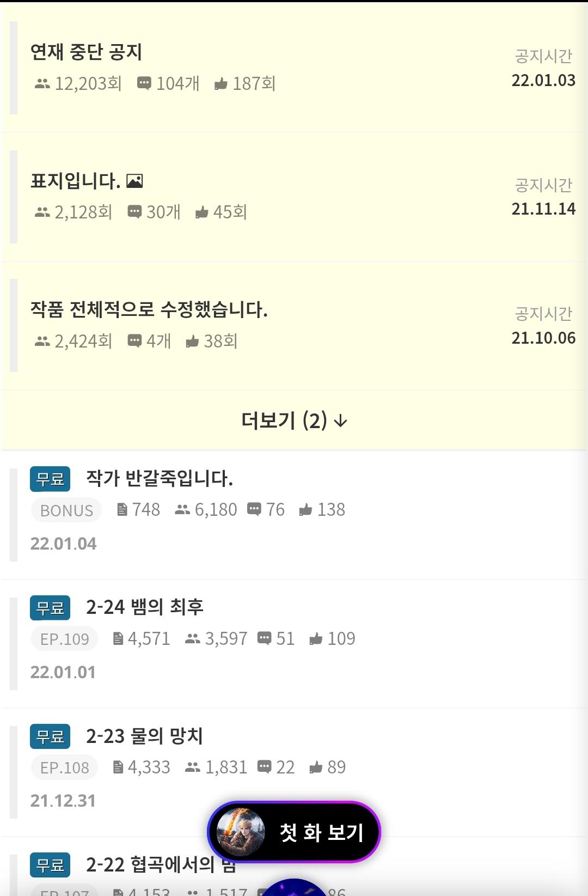
Task: Open notice 작품 전체적으로 수정했습니다.
Action: tap(294, 326)
